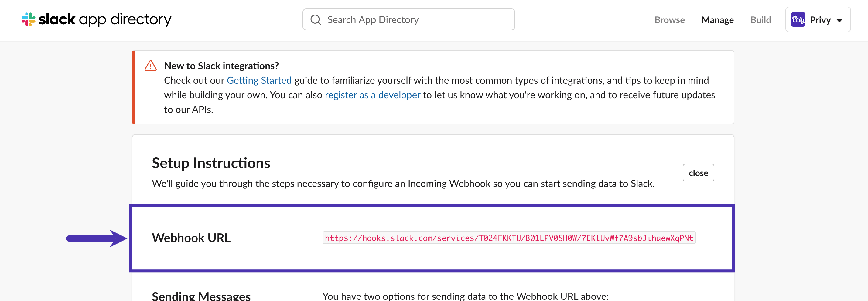This screenshot has width=868, height=301.
Task: Click the red warning triangle icon
Action: pos(151,66)
